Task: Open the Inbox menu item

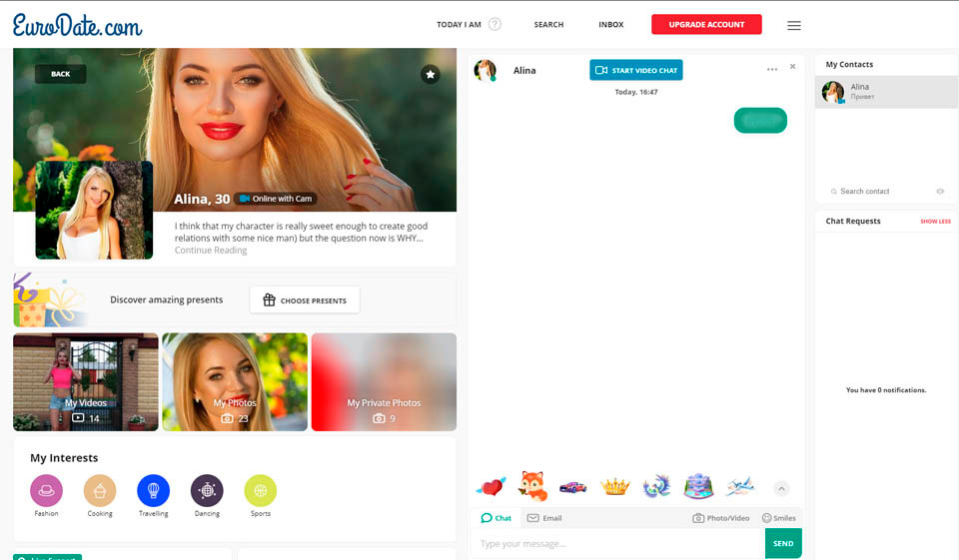Action: pyautogui.click(x=610, y=25)
